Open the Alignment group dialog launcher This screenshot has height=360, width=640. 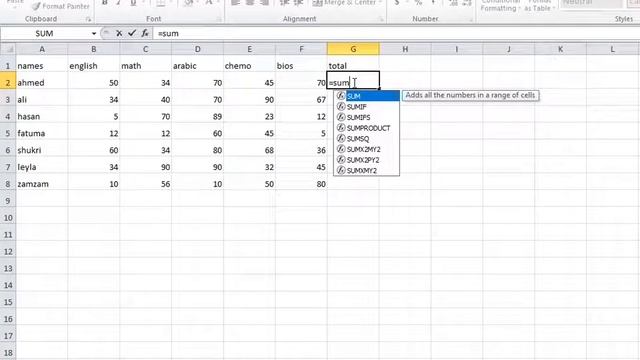(x=381, y=19)
